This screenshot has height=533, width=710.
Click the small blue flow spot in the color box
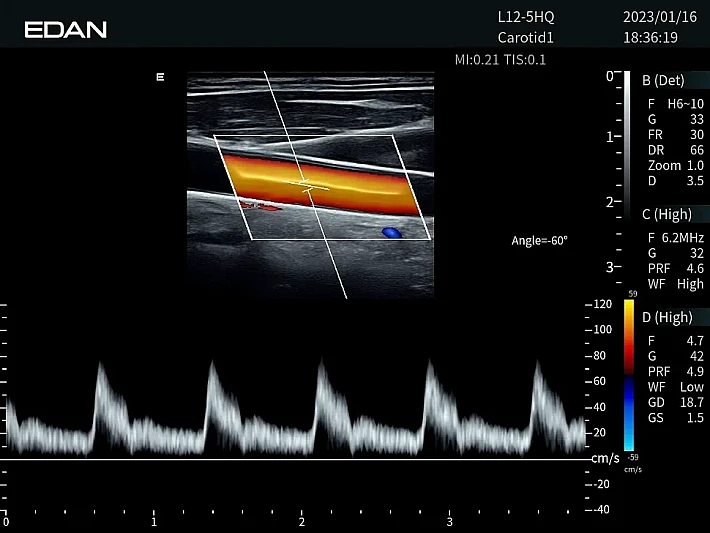click(x=391, y=232)
